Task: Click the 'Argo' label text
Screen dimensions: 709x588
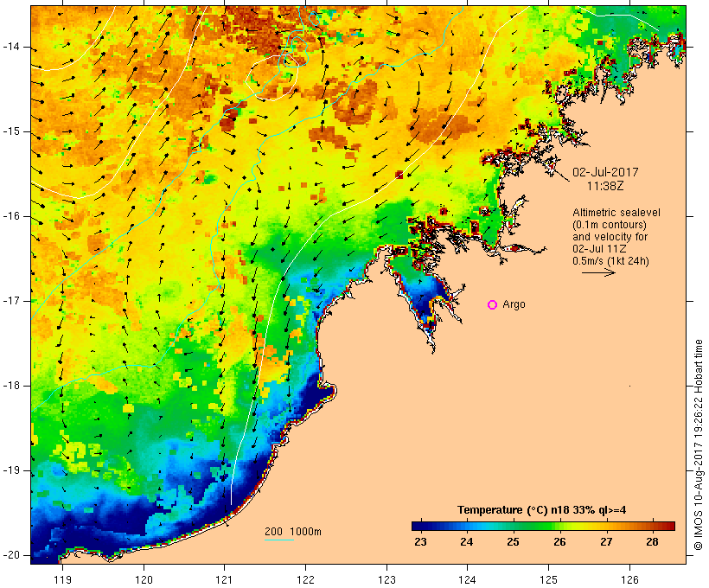Action: tap(514, 304)
